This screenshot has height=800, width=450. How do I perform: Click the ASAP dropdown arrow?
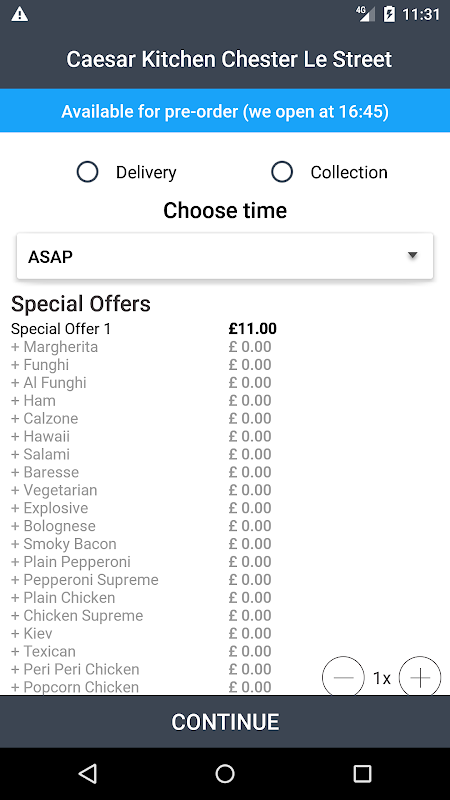click(x=413, y=255)
